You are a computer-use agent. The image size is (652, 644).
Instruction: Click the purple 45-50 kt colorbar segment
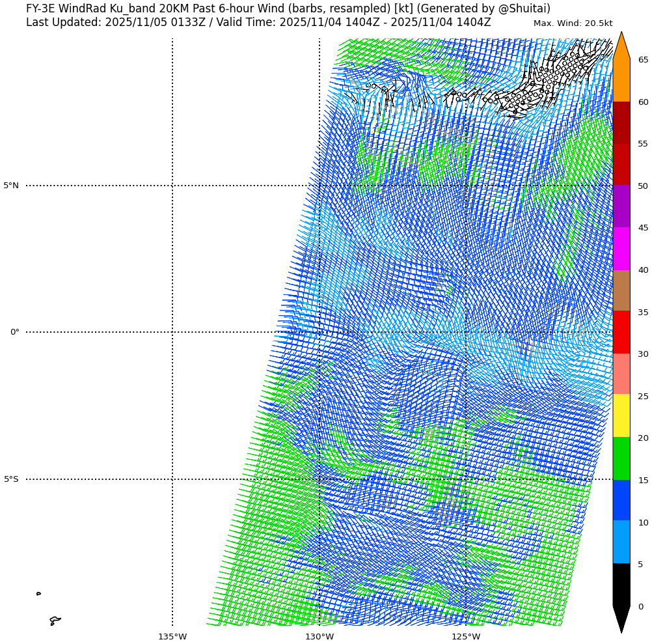621,206
